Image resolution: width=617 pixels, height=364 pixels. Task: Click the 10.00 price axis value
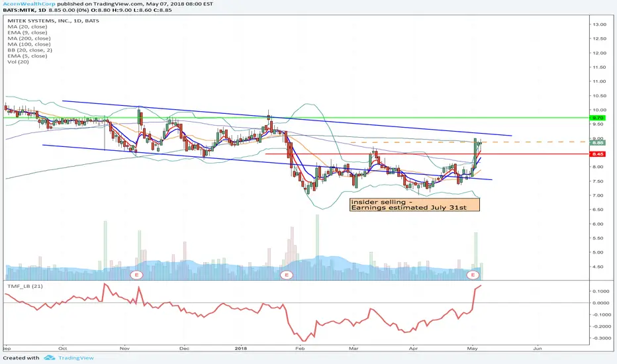click(x=599, y=110)
